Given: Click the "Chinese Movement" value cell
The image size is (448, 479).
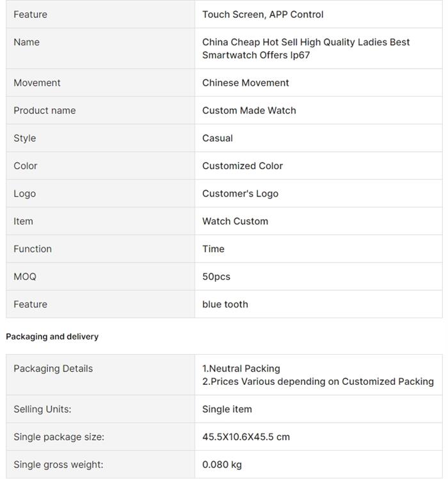Looking at the screenshot, I should coord(245,83).
